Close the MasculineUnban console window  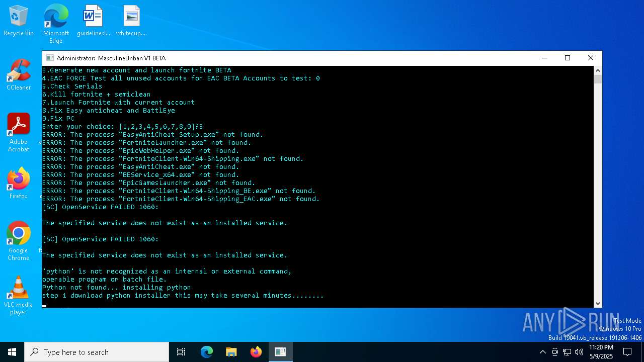coord(591,58)
